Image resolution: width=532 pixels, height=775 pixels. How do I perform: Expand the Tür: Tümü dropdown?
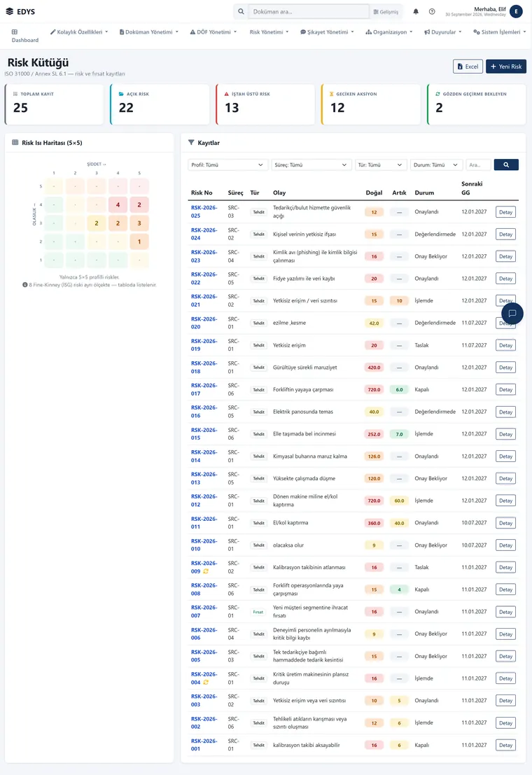click(x=381, y=165)
